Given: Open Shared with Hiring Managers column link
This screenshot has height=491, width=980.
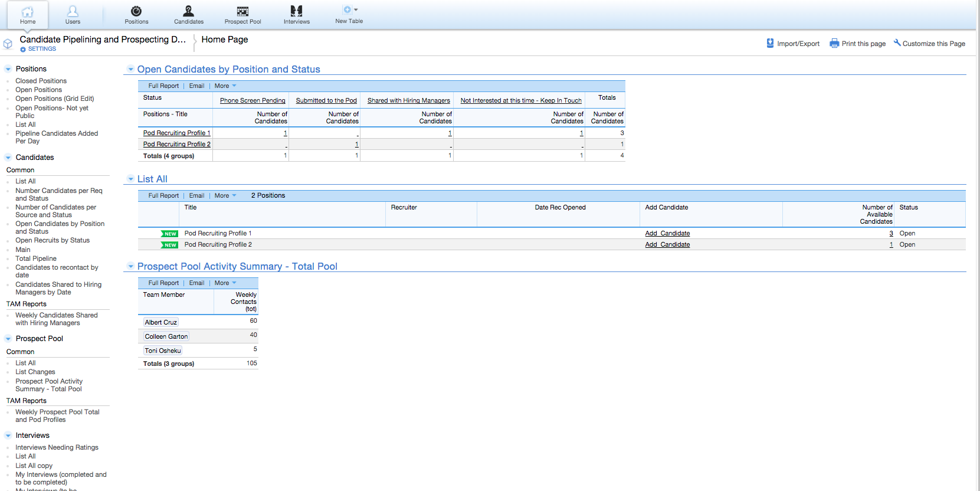Looking at the screenshot, I should 409,101.
